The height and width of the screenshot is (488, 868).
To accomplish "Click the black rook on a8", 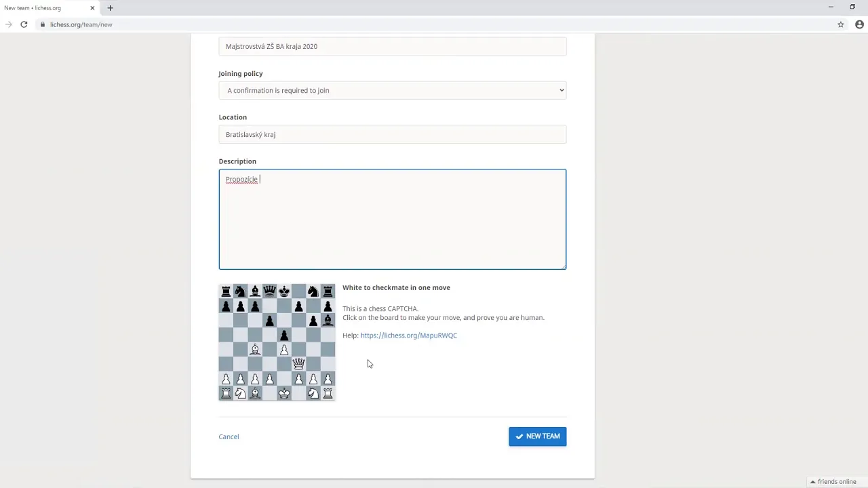I will click(226, 291).
